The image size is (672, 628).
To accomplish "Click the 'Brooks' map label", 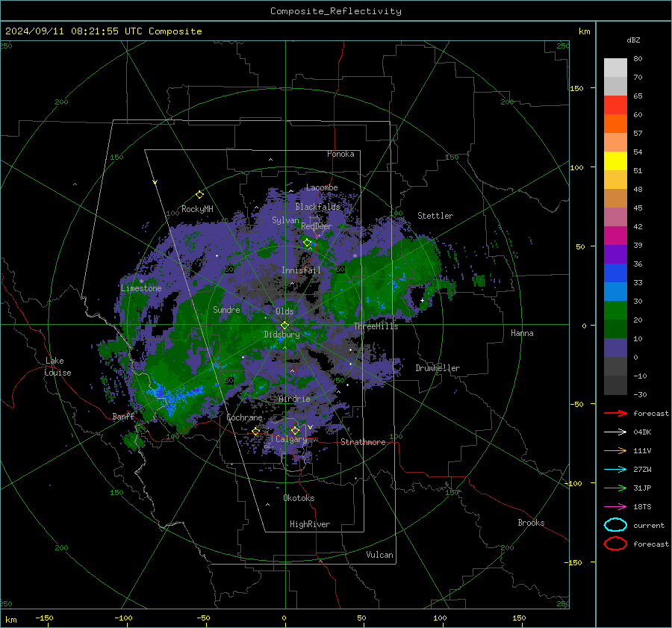I will (x=531, y=523).
